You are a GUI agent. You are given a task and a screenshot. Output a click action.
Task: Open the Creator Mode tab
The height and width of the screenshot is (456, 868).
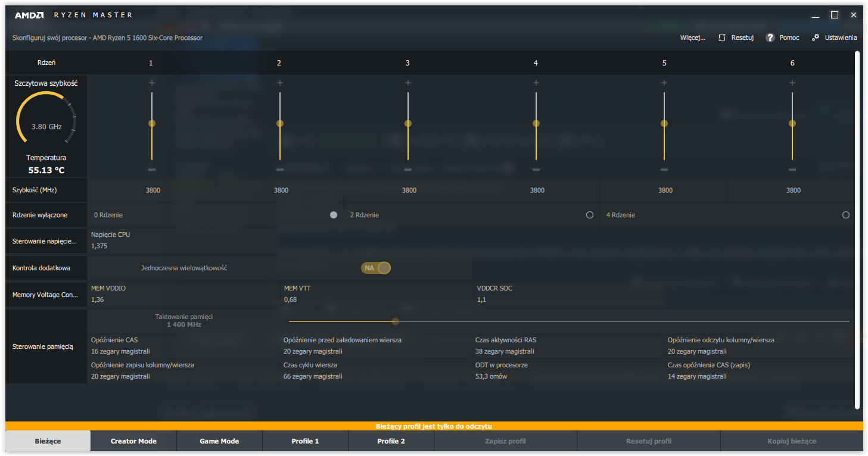coord(133,441)
